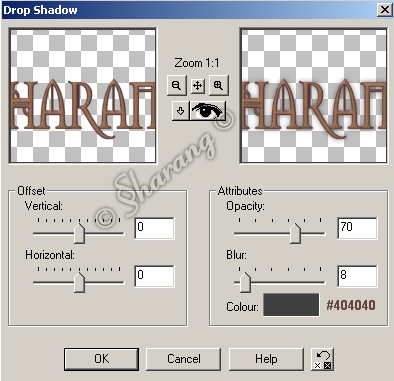Screen dimensions: 394x381
Task: Click the Opacity value field showing 70
Action: (357, 228)
